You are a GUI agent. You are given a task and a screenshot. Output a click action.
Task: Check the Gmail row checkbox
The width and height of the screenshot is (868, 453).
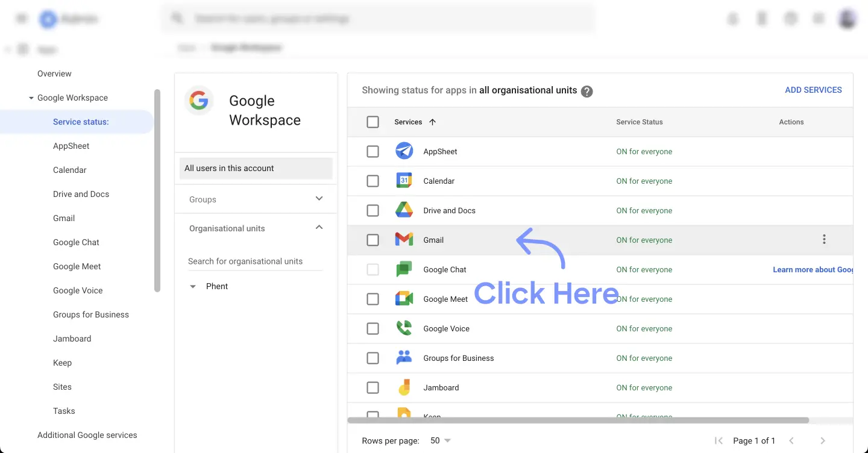[x=373, y=240]
